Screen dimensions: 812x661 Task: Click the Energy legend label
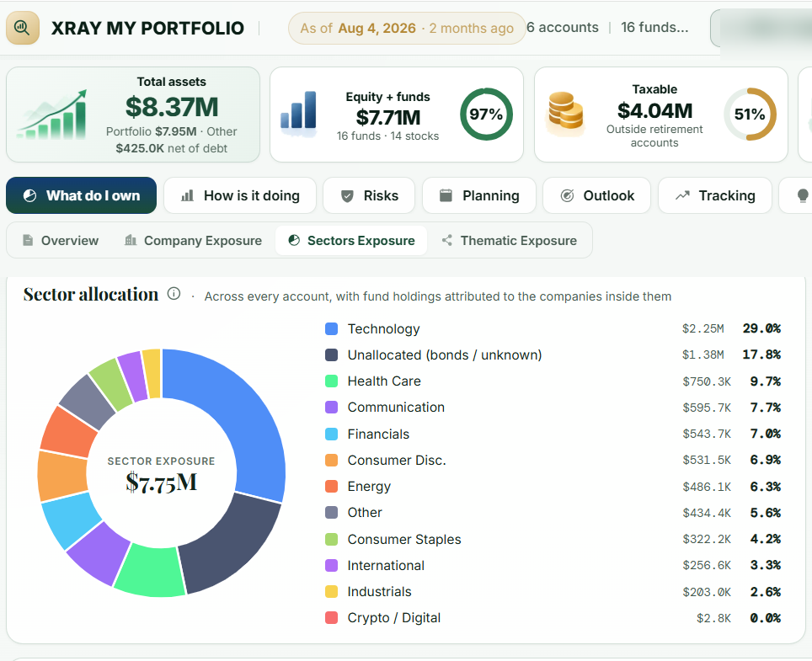pyautogui.click(x=369, y=486)
